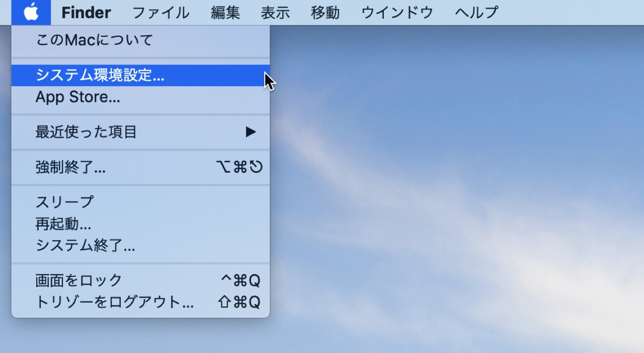Select このMacについて from Apple menu
The image size is (644, 353).
140,40
